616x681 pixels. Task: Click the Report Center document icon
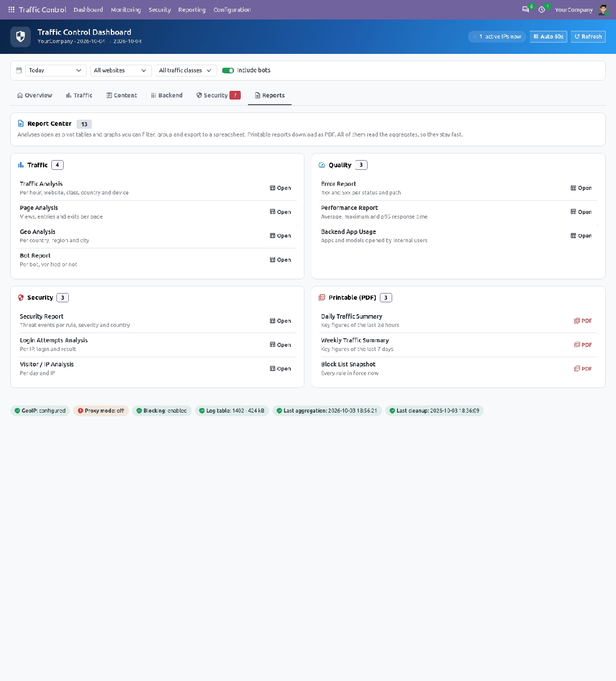[21, 124]
